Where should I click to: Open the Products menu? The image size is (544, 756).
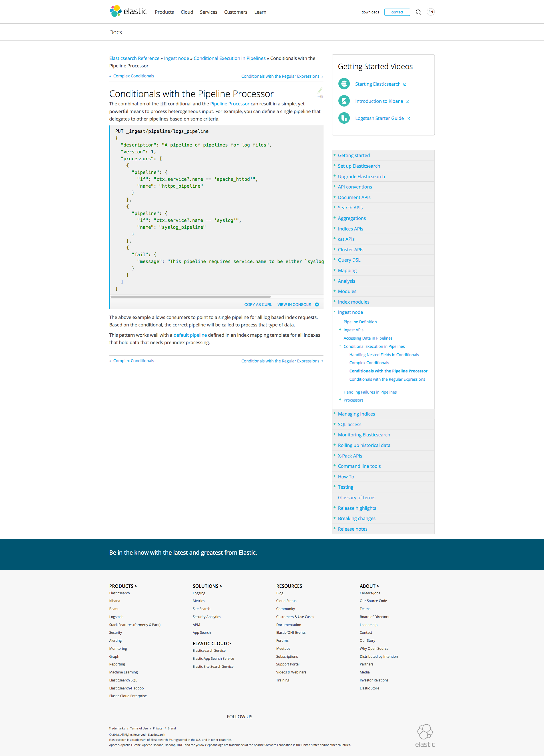pos(164,12)
